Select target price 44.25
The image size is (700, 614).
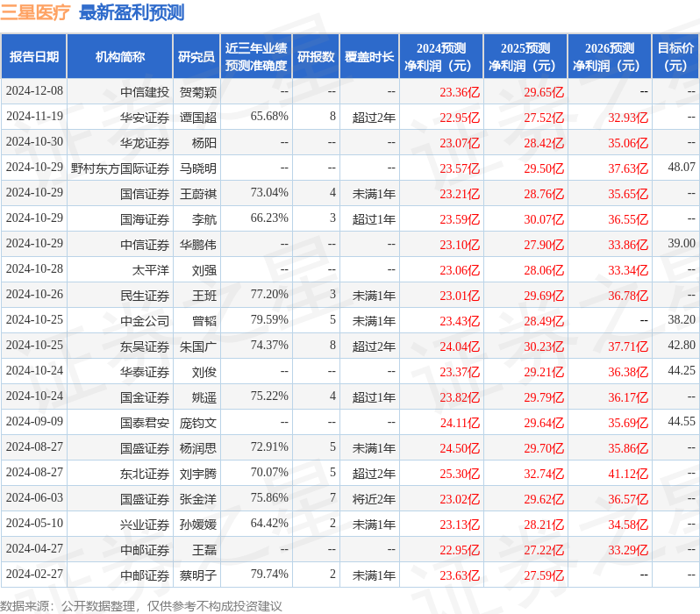(682, 371)
